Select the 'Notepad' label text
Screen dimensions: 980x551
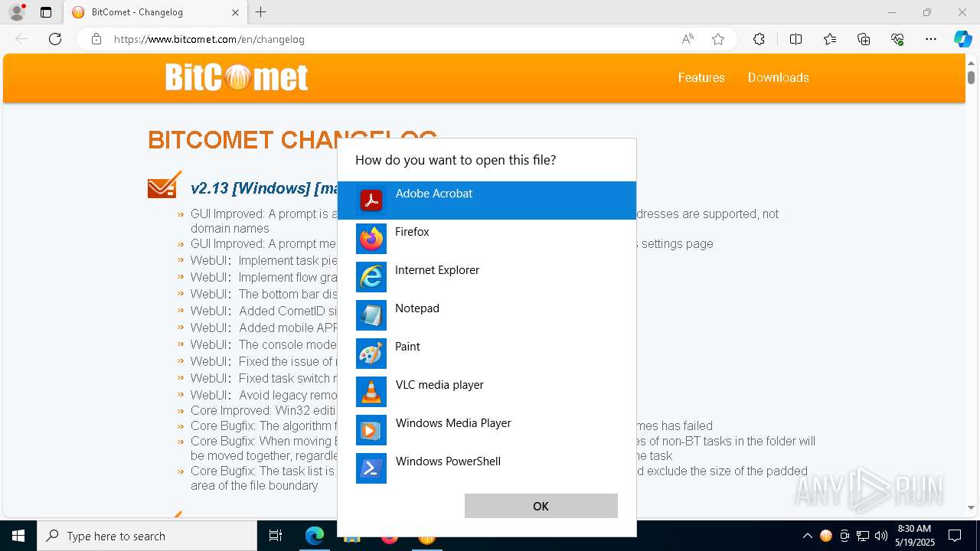(x=417, y=308)
